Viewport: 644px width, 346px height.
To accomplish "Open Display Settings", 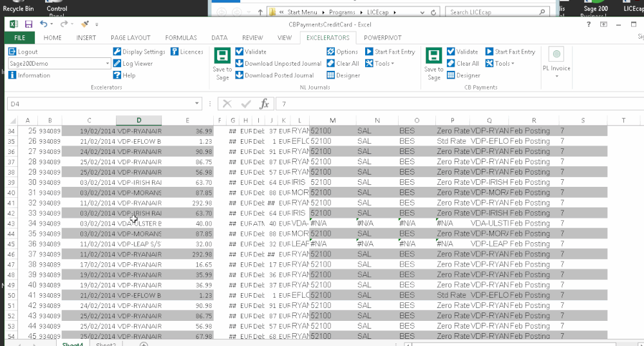I will point(139,52).
